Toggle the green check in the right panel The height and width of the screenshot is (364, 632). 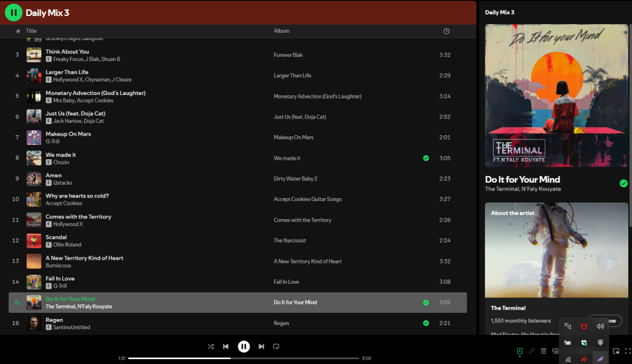(x=623, y=183)
